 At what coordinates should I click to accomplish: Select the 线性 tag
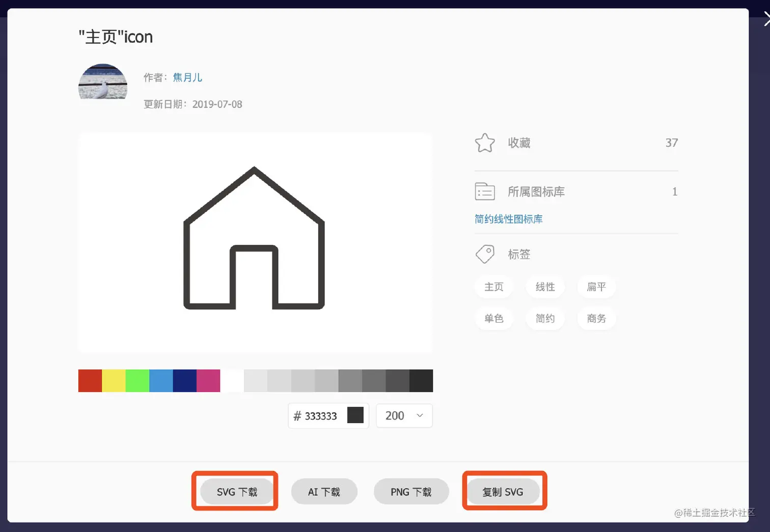click(545, 287)
